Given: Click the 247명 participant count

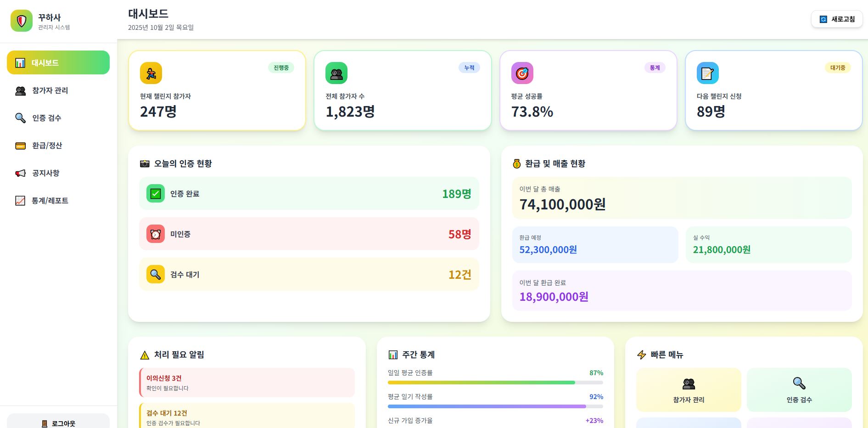Looking at the screenshot, I should [158, 112].
